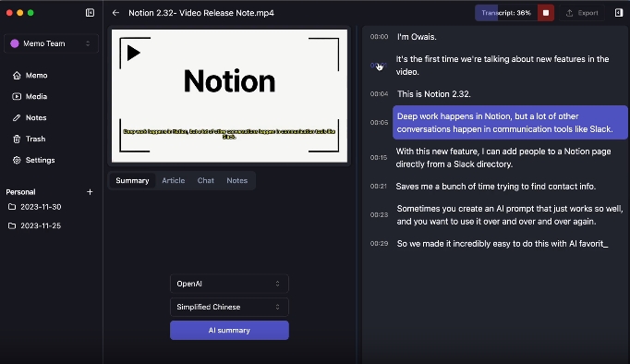Select the Summary tab

coord(132,181)
